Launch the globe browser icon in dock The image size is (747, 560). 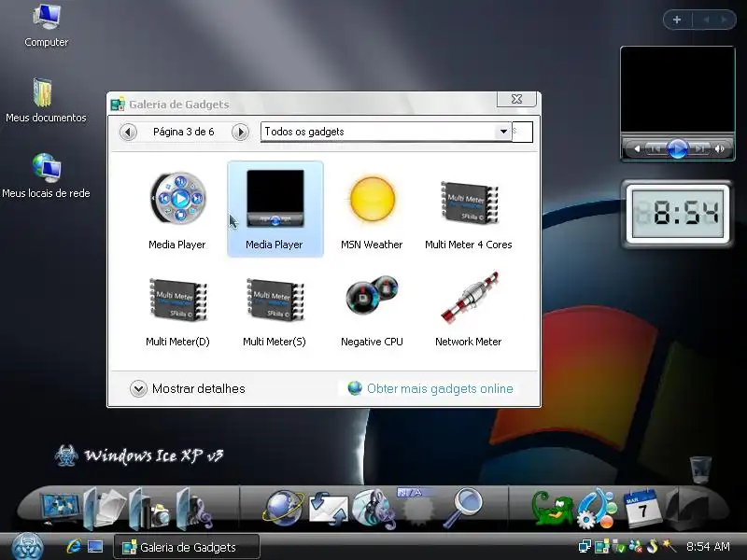284,508
